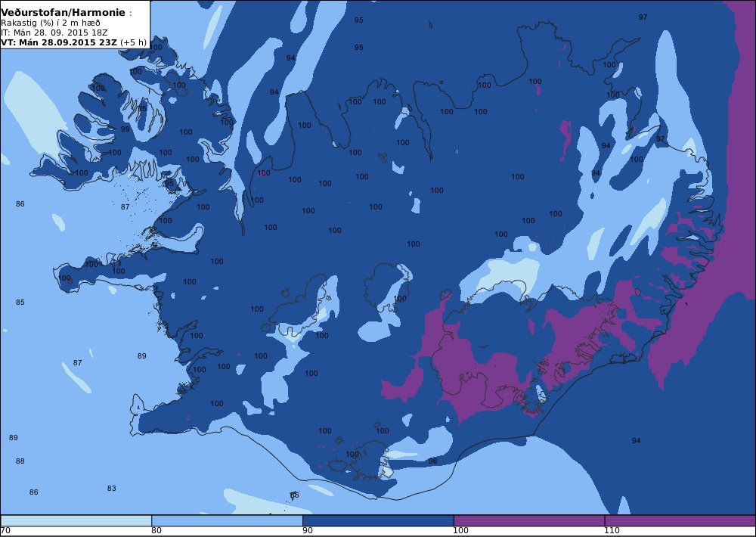
Task: Pick the purple 100–110 legend segment
Action: pos(529,520)
